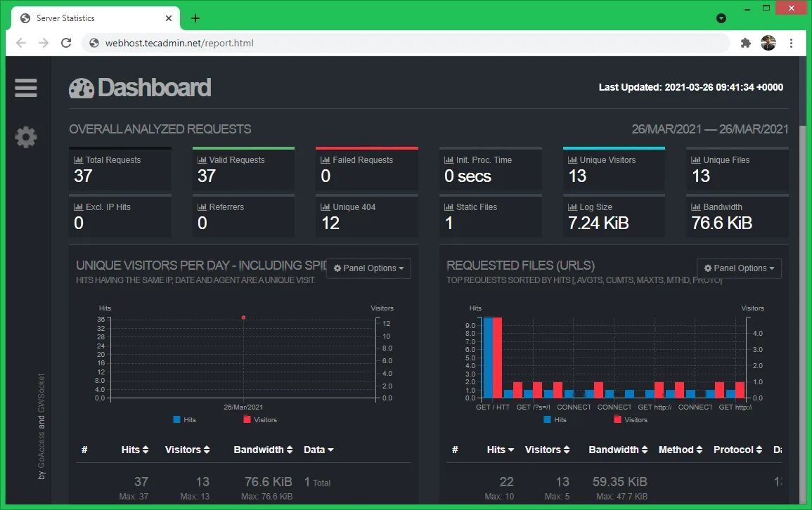
Task: Click the 26/MAR/2021 date range text
Action: (709, 129)
